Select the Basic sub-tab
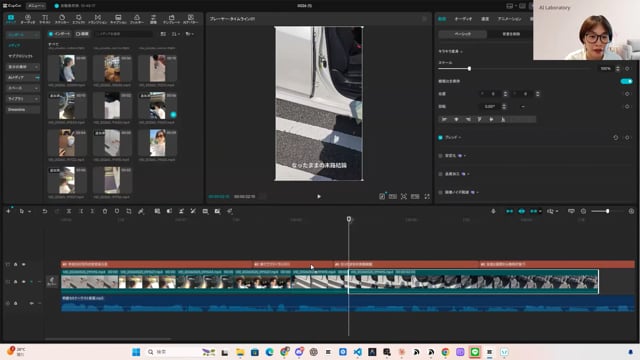The image size is (640, 360). coord(462,34)
